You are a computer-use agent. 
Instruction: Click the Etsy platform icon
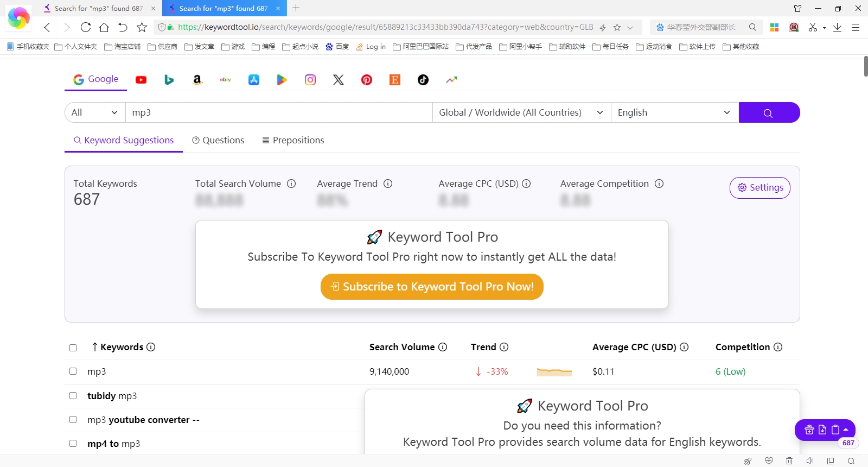(x=395, y=80)
